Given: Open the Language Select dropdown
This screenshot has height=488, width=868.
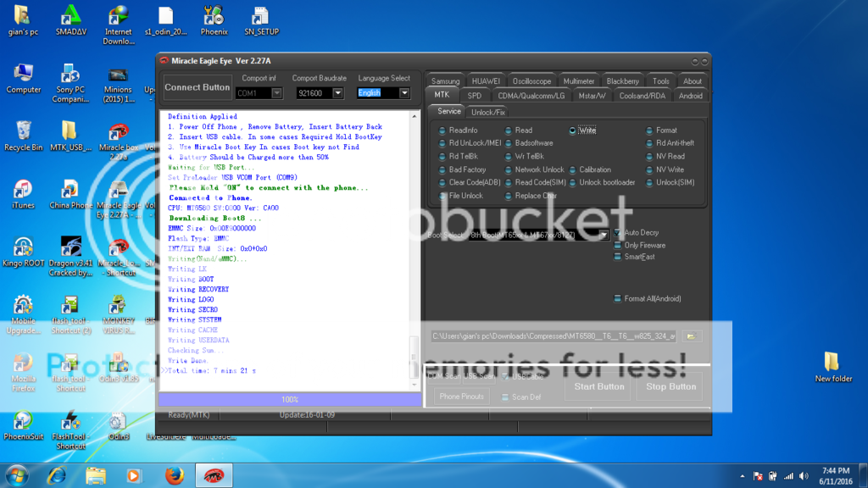Looking at the screenshot, I should 404,93.
